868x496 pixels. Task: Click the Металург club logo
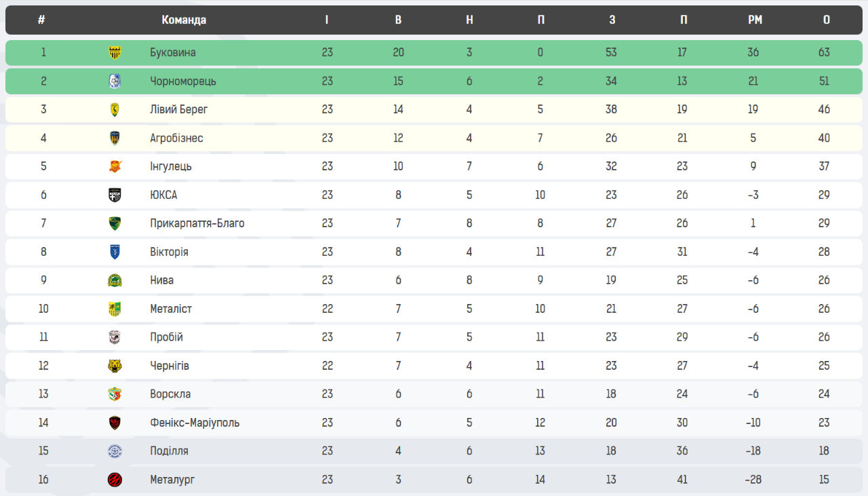click(x=115, y=480)
